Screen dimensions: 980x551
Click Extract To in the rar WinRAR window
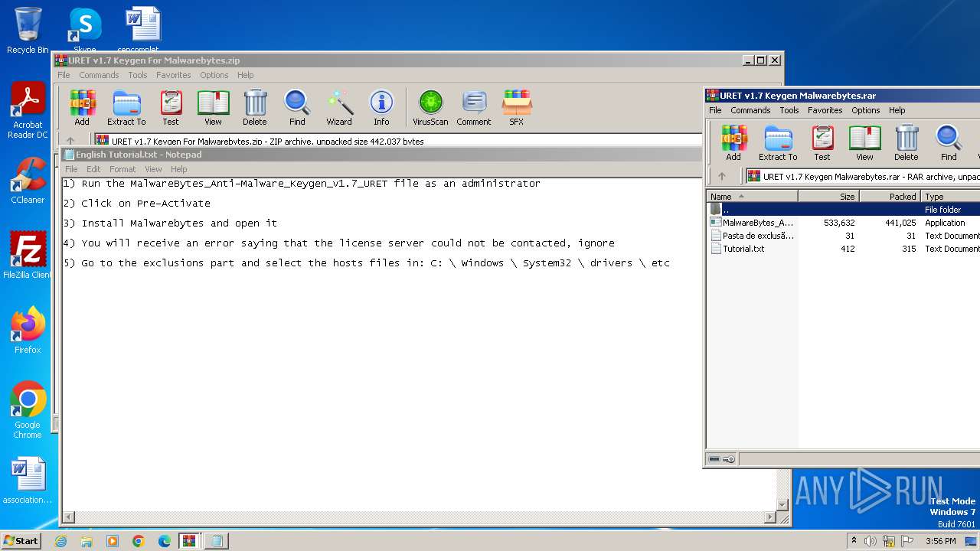pyautogui.click(x=778, y=143)
